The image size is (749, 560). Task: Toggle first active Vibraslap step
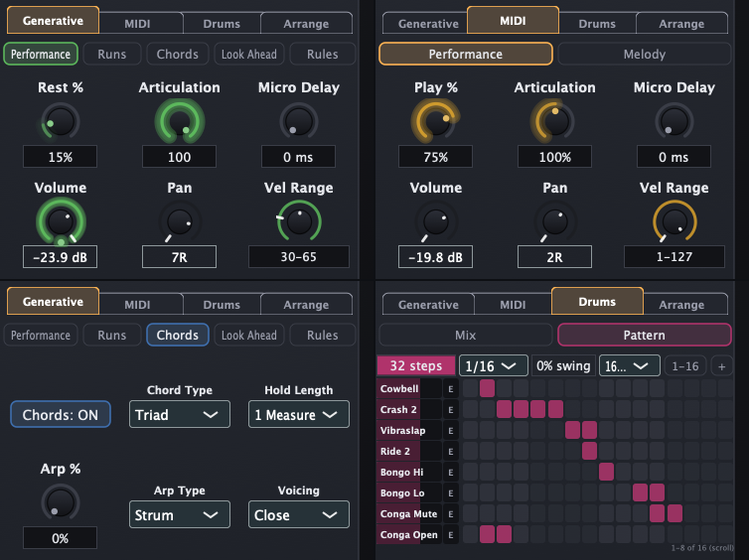[x=572, y=431]
